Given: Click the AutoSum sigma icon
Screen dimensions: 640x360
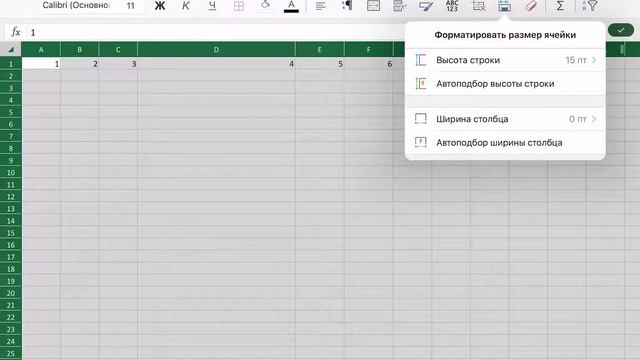Looking at the screenshot, I should click(560, 6).
